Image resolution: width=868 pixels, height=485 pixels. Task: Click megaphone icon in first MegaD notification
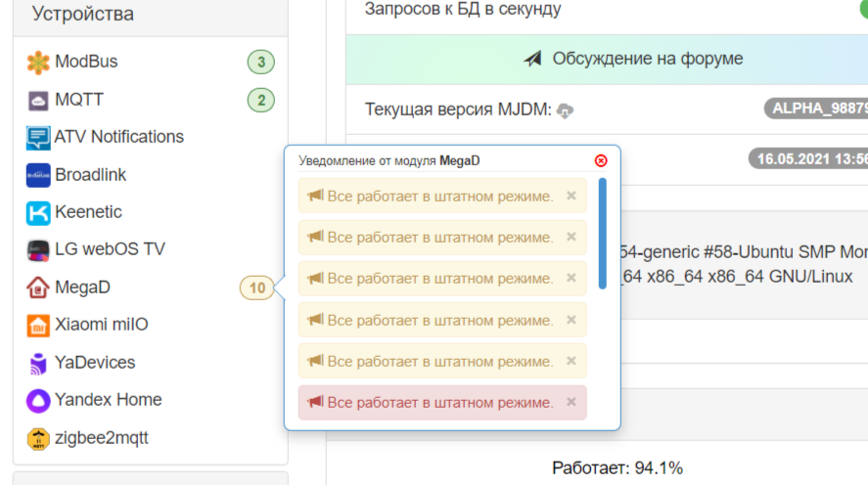coord(315,196)
